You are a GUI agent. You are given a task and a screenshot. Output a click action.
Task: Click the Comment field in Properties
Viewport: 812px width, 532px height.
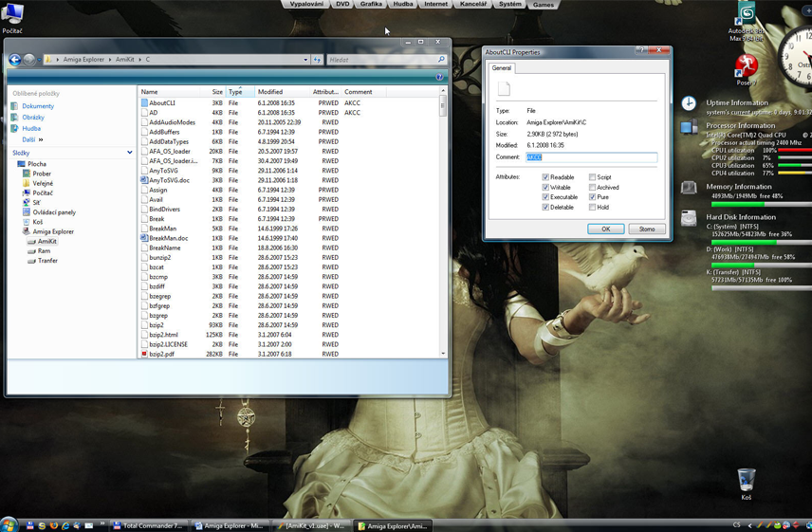tap(591, 157)
